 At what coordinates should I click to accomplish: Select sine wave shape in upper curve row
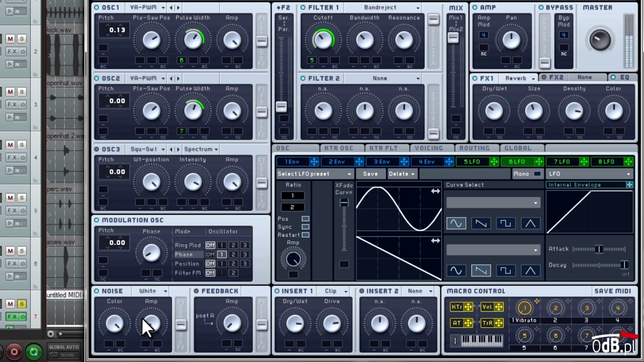click(456, 223)
